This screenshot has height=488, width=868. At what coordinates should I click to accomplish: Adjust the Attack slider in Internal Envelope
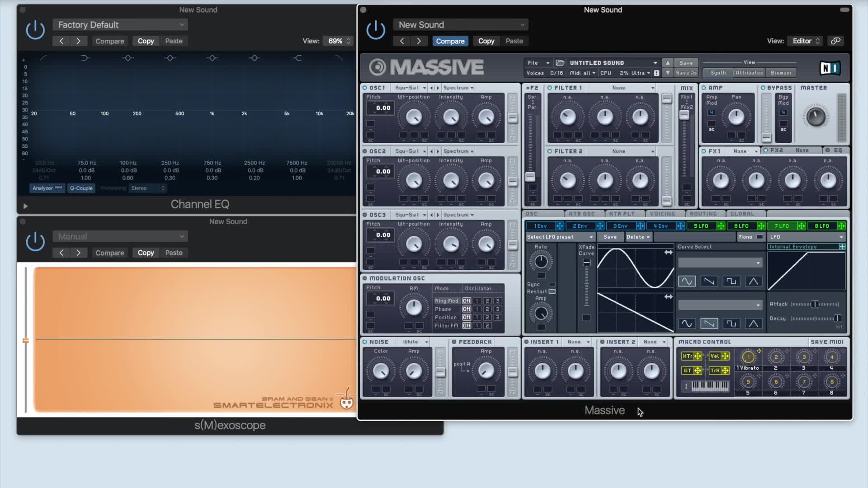pos(815,304)
